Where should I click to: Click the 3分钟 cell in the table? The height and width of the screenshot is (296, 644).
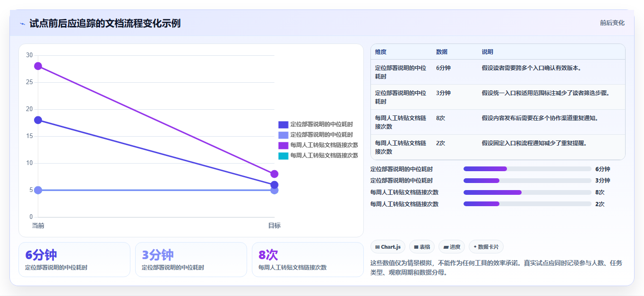tap(443, 93)
